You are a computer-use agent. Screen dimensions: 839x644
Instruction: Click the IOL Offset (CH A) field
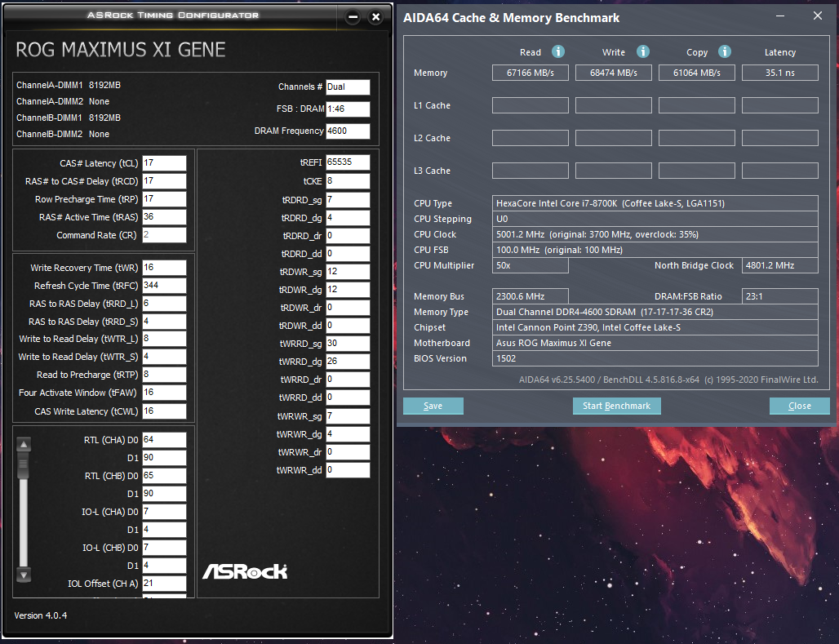coord(164,583)
